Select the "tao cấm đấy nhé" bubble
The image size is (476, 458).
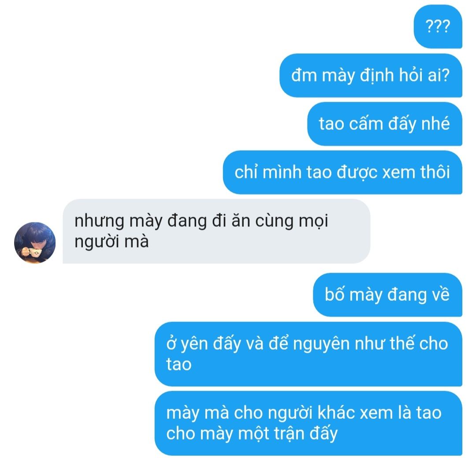coord(385,124)
